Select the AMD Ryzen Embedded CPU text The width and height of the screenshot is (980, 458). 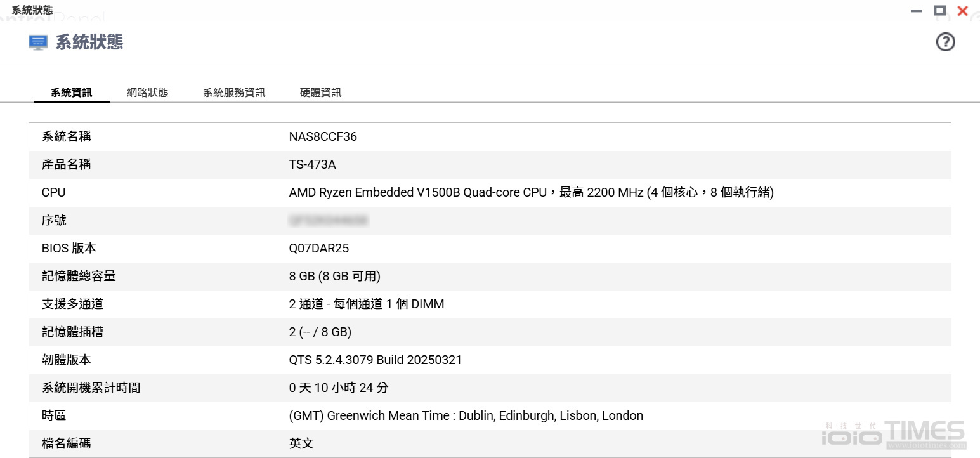tap(531, 192)
